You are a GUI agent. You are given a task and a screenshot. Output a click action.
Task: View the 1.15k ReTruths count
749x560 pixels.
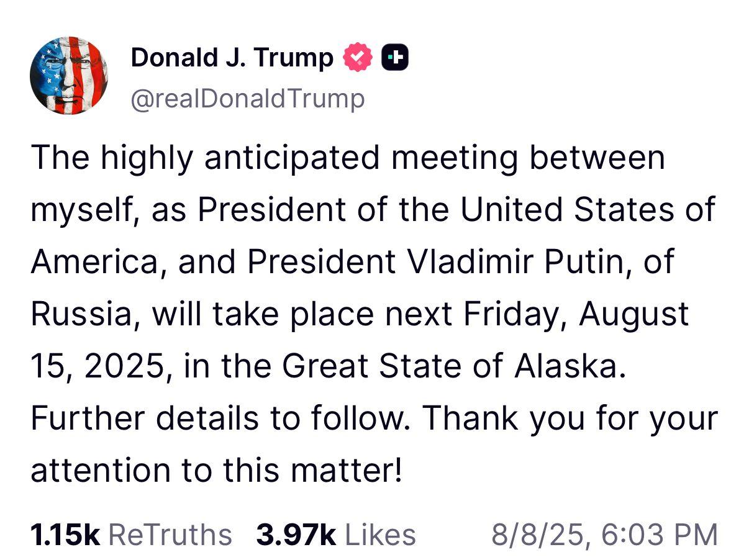[x=65, y=535]
